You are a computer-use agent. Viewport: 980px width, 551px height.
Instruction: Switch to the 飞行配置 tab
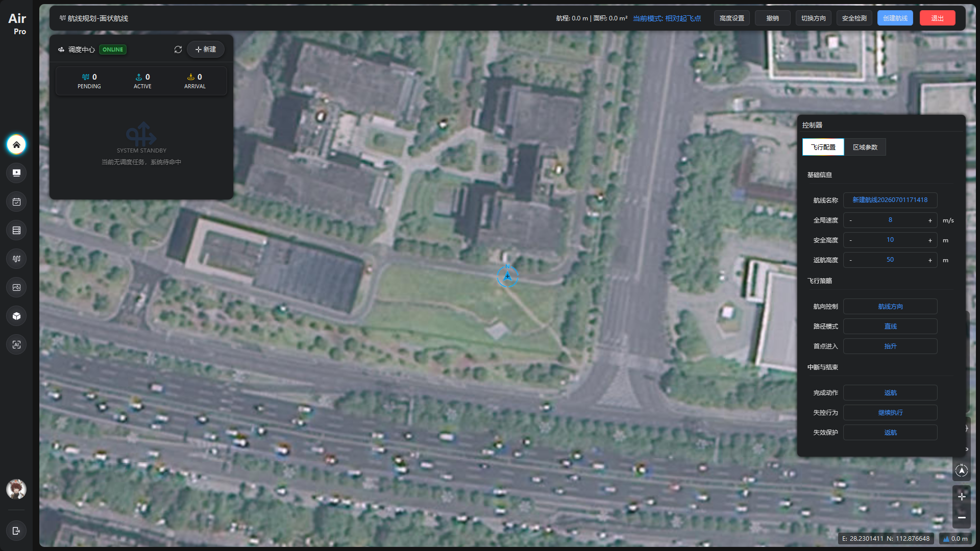823,147
